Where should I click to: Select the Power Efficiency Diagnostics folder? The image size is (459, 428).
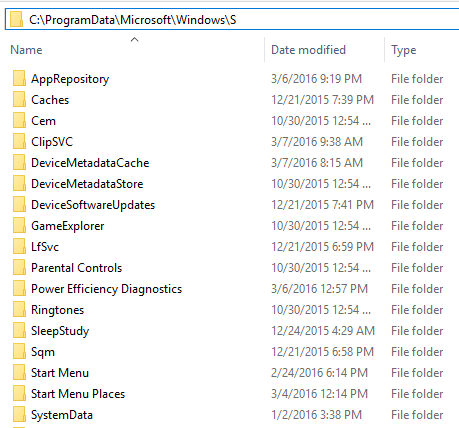tap(106, 289)
